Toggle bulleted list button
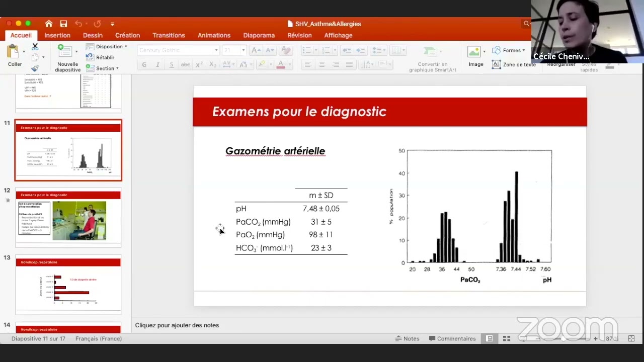 pos(306,50)
